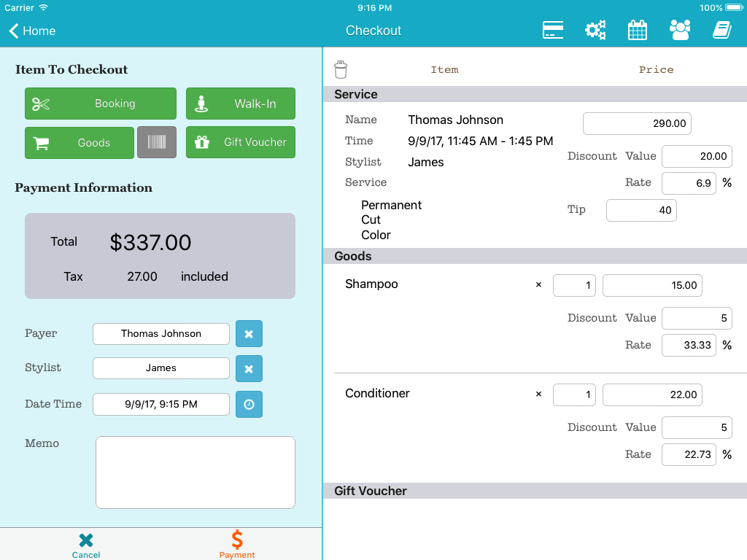Open the calendar icon in top bar

[x=638, y=30]
